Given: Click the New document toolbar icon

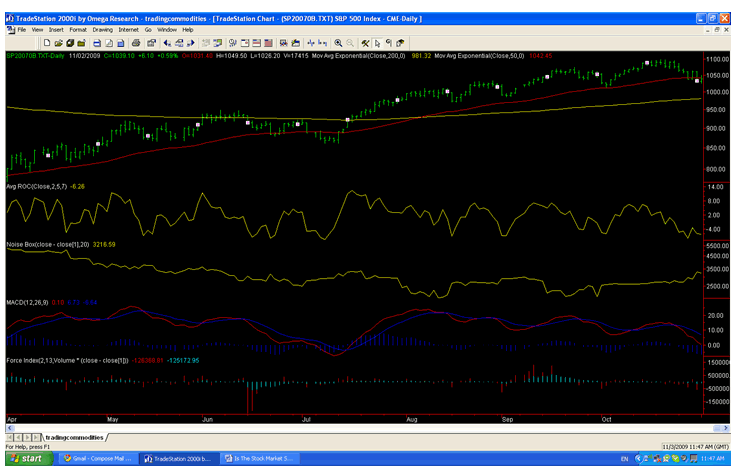Looking at the screenshot, I should click(x=48, y=43).
